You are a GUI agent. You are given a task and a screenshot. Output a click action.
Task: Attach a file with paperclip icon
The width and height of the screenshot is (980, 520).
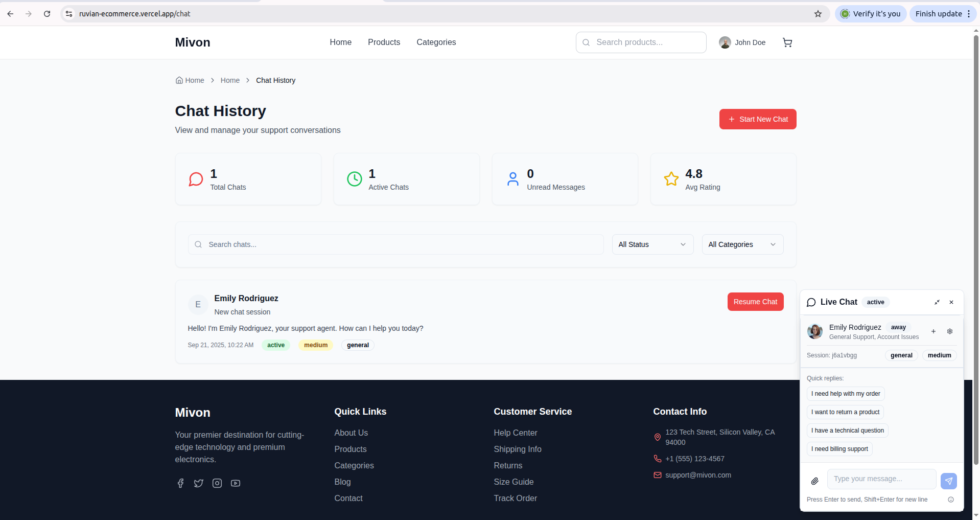pos(815,481)
